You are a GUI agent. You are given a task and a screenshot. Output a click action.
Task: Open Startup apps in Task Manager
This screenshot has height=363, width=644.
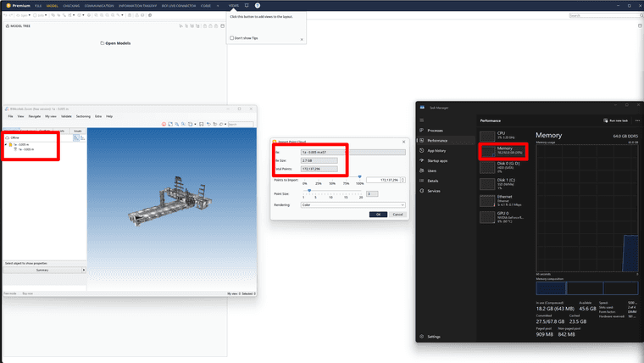tap(437, 161)
